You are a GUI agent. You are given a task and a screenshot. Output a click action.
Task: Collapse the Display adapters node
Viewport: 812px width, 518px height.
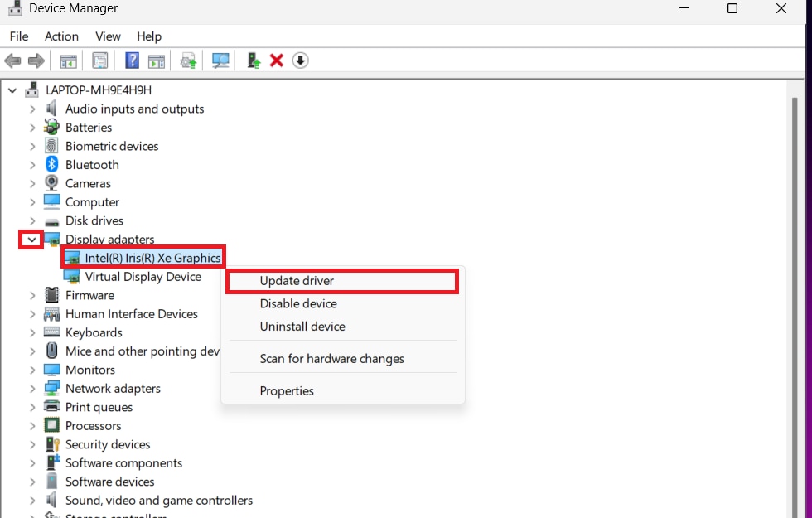tap(31, 240)
